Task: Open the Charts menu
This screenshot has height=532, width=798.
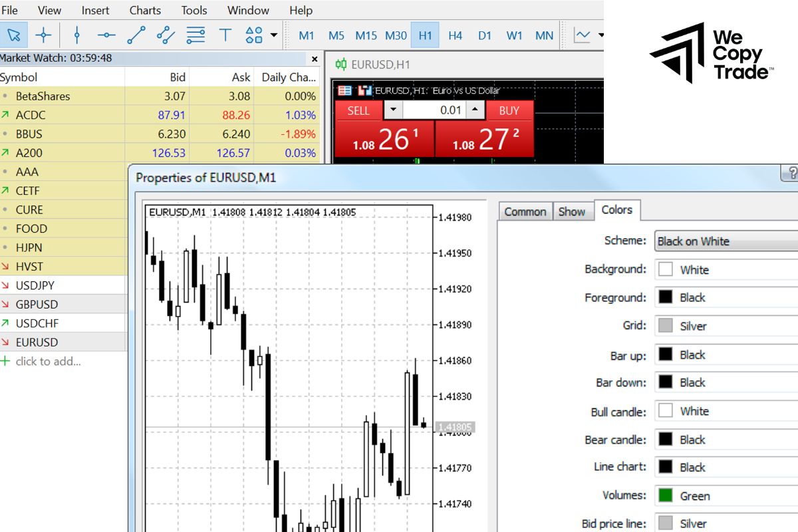Action: 145,10
